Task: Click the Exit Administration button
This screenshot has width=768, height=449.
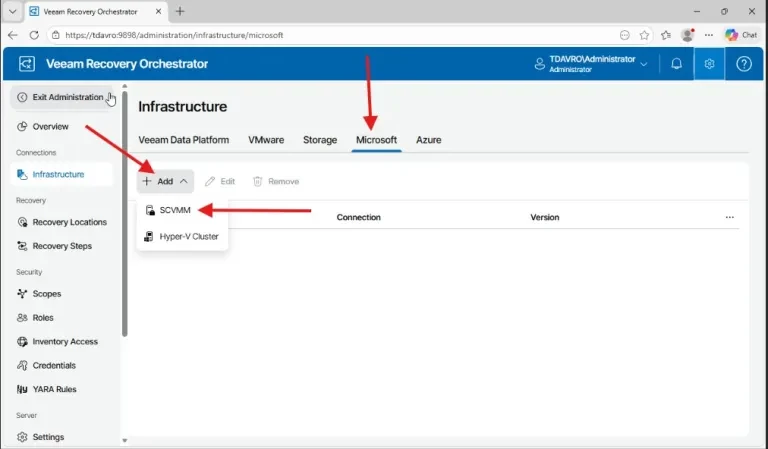Action: (62, 97)
